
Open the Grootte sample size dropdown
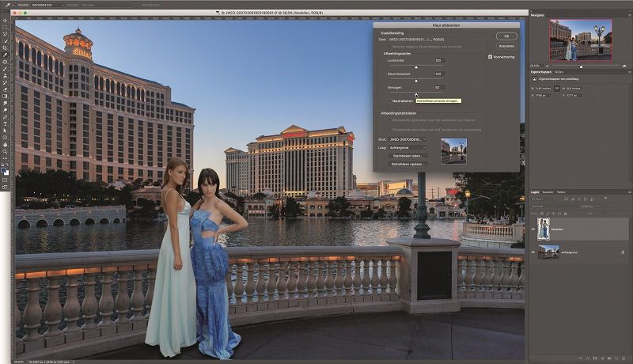(47, 5)
